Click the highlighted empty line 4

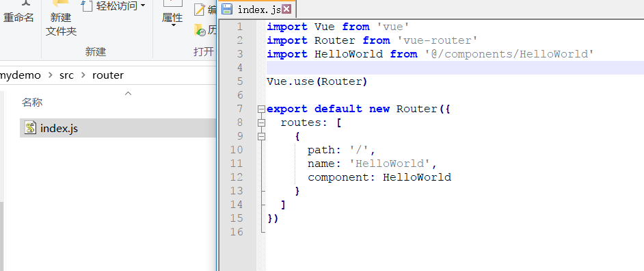tap(455, 68)
